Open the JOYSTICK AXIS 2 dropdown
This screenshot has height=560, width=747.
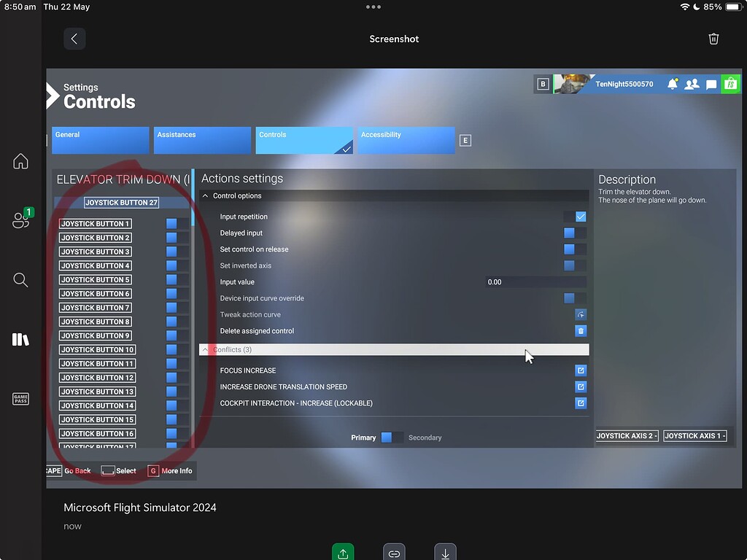627,435
